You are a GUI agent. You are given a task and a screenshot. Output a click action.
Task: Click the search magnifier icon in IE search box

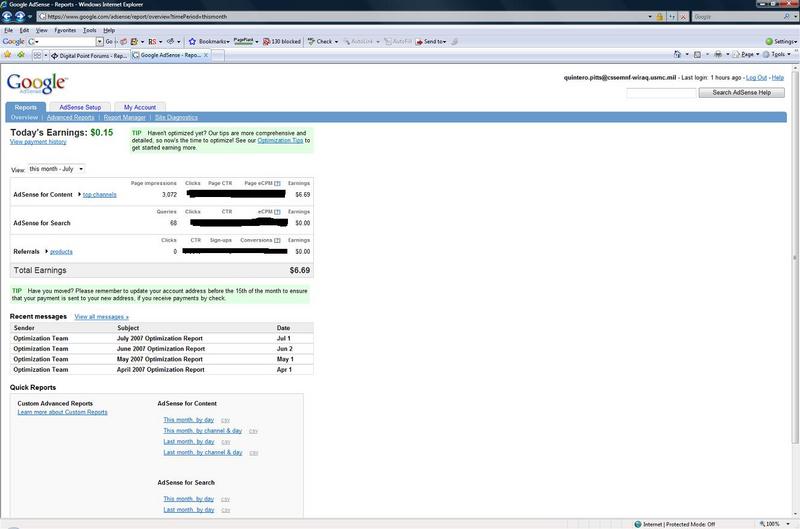(x=786, y=16)
